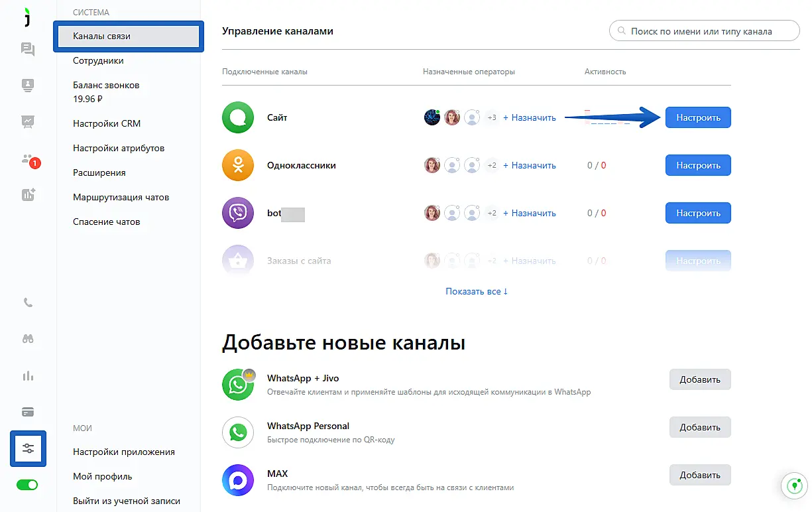This screenshot has width=812, height=512.
Task: Click the settings sliders icon
Action: 28,448
